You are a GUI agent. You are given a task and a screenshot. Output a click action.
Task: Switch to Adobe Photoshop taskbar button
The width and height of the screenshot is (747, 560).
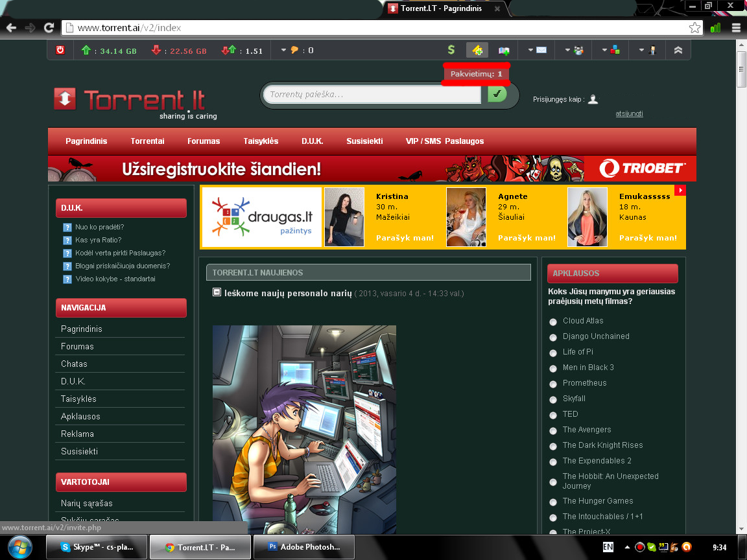[x=304, y=547]
